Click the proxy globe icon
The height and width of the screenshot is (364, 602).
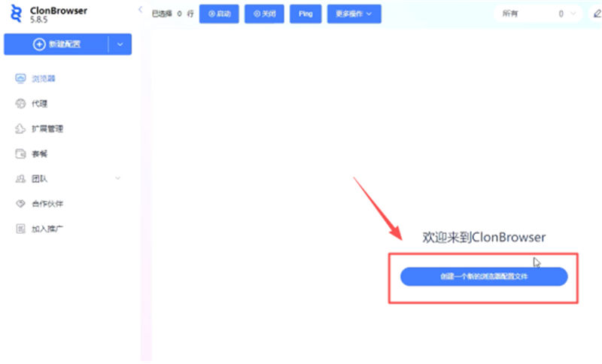tap(20, 104)
